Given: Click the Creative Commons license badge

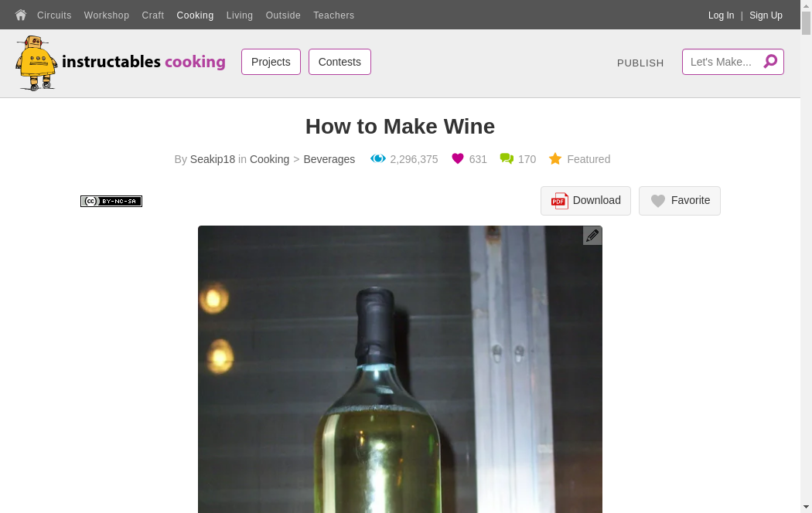Looking at the screenshot, I should coord(111,201).
